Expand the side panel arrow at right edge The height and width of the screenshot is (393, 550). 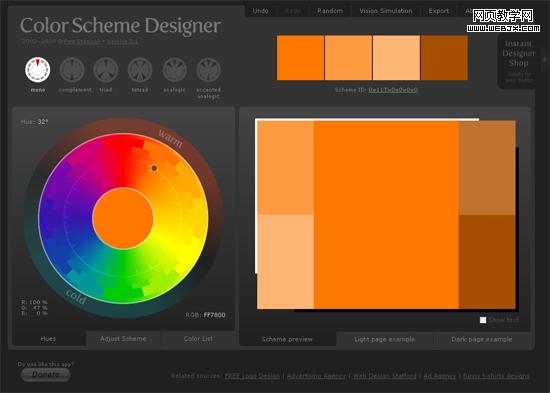click(544, 60)
